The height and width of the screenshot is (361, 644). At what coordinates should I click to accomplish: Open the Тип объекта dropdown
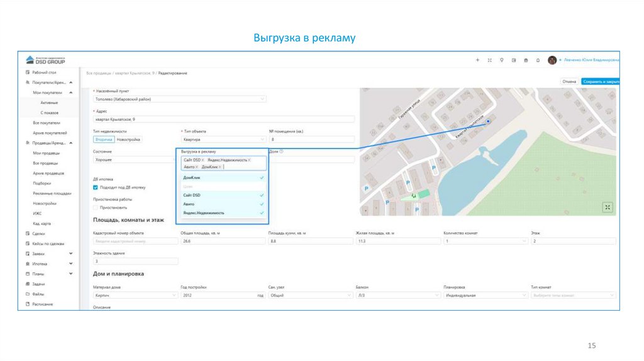click(x=223, y=139)
